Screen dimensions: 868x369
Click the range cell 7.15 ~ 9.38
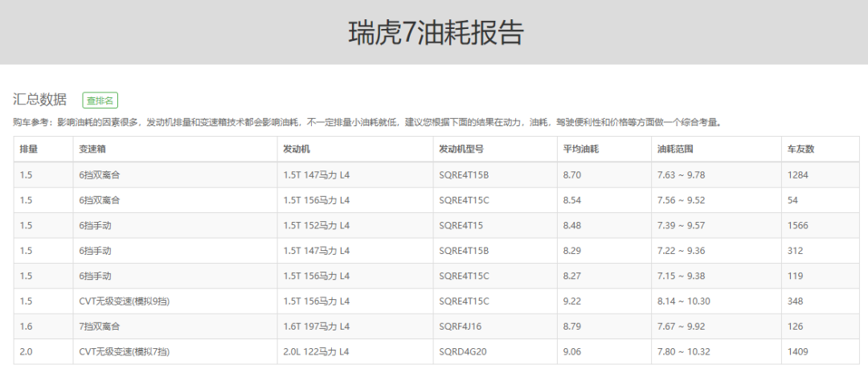pyautogui.click(x=681, y=276)
